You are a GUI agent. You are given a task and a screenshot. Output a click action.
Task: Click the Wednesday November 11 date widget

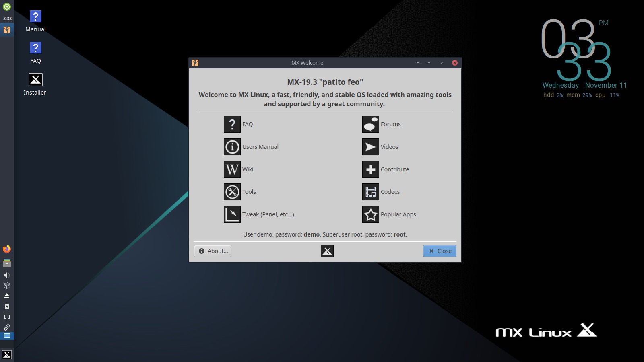(585, 85)
